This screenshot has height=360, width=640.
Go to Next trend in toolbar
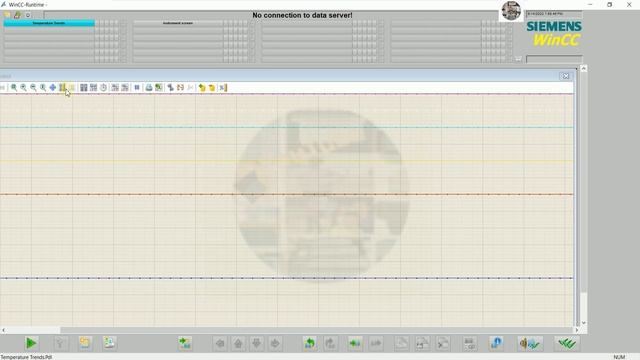[125, 87]
